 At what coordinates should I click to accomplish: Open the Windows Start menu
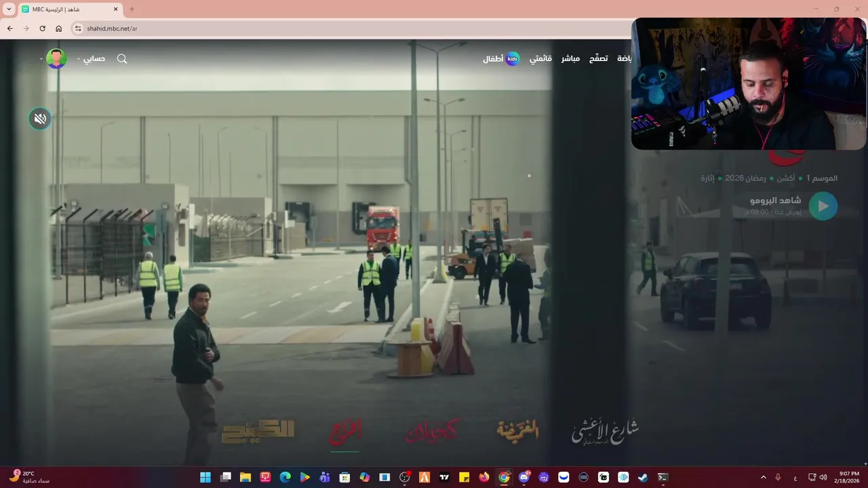coord(205,477)
